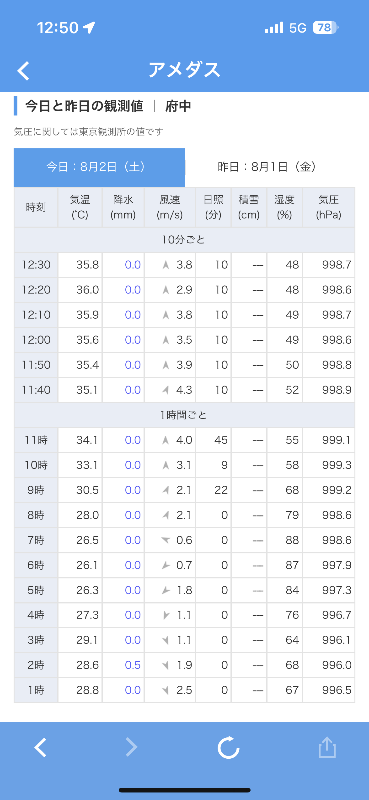Select the 今日：8月2日（土） tab
This screenshot has height=800, width=369.
[x=100, y=167]
